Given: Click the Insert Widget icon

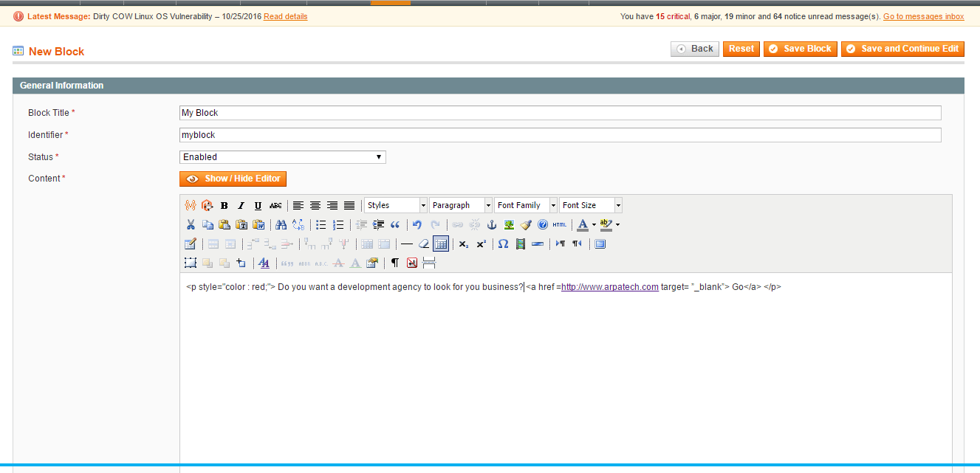Looking at the screenshot, I should click(190, 206).
